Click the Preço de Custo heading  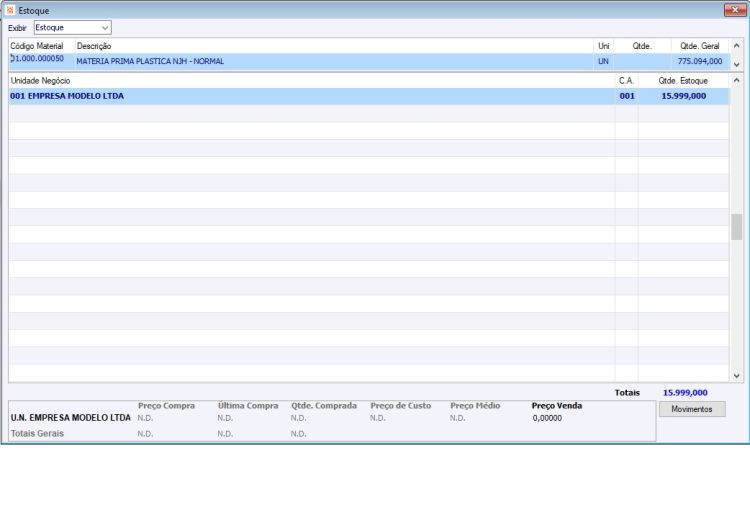(401, 406)
